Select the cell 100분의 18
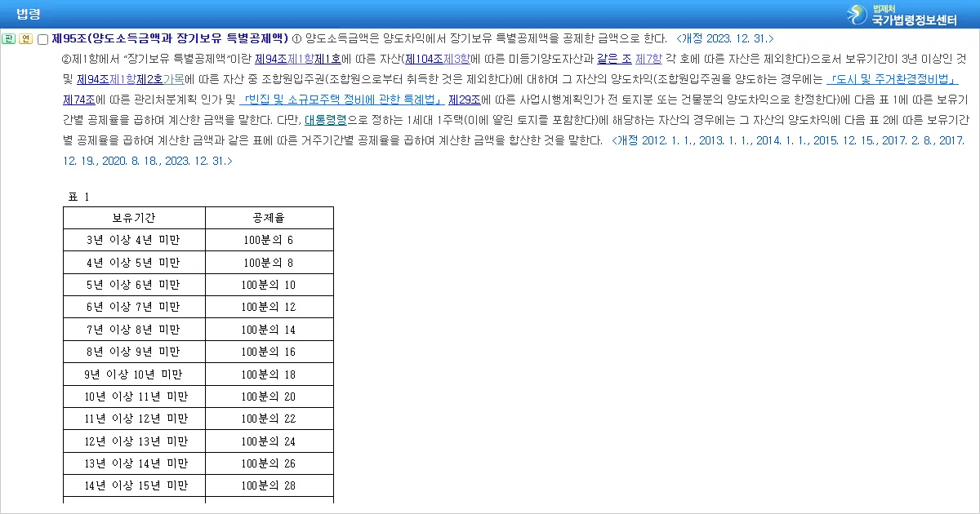The image size is (980, 514). coord(269,374)
